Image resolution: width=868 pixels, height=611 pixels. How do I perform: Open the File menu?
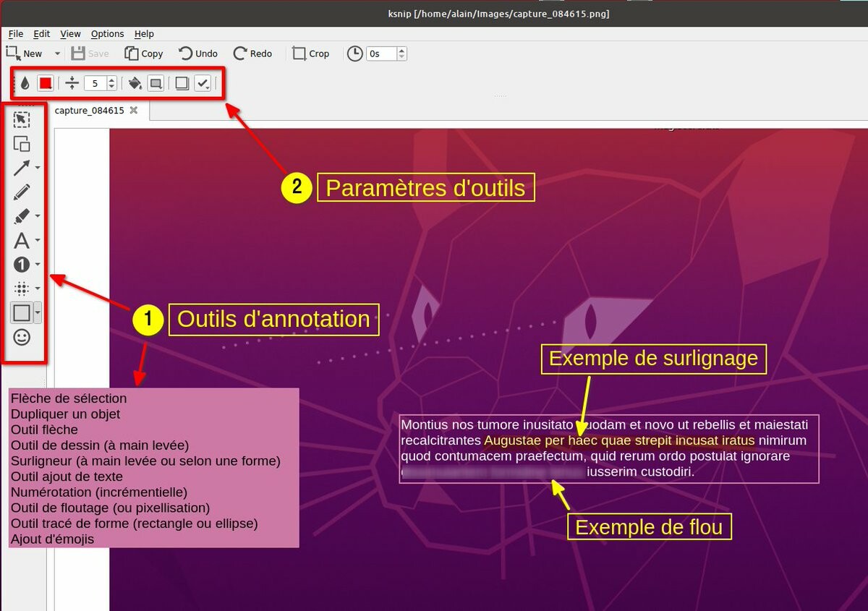pos(16,34)
